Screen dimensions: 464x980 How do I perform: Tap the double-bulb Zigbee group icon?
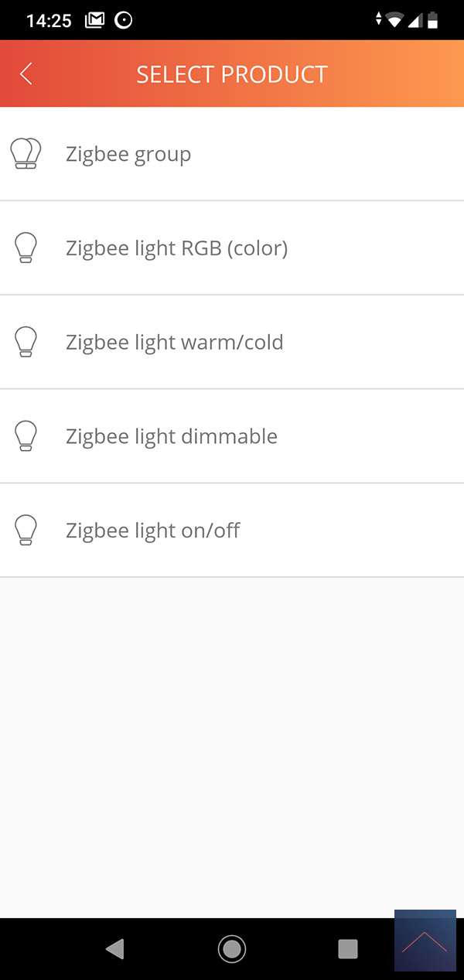pyautogui.click(x=26, y=154)
